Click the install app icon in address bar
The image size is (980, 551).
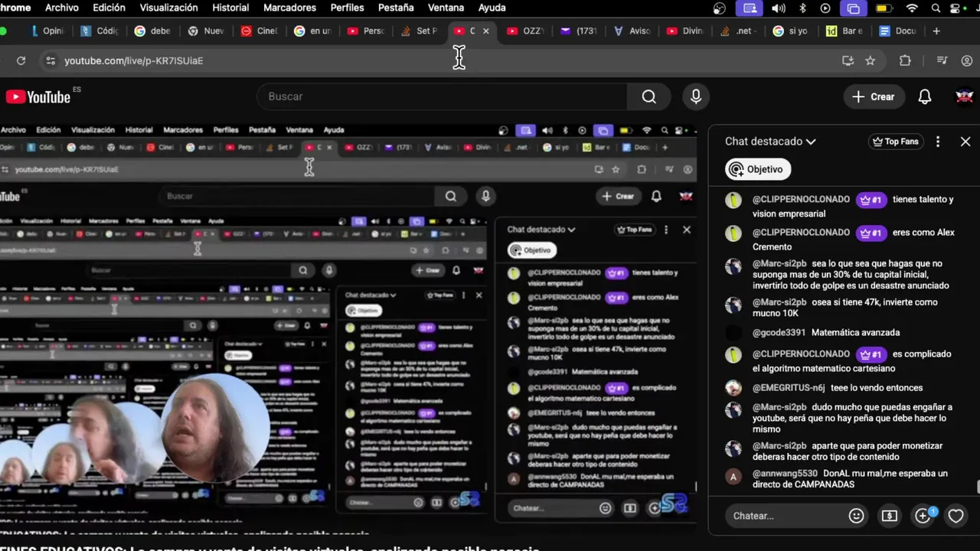848,60
